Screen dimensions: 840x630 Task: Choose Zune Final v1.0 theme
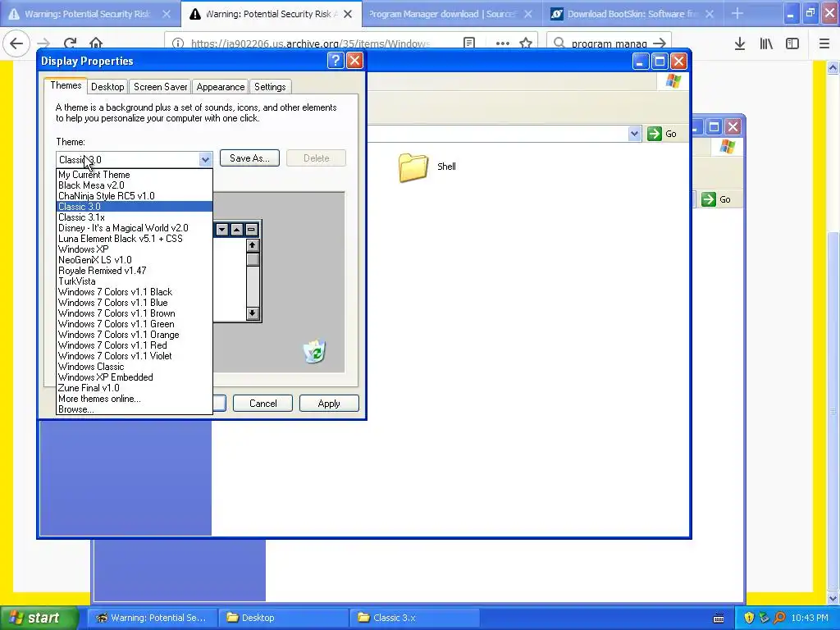pos(135,388)
